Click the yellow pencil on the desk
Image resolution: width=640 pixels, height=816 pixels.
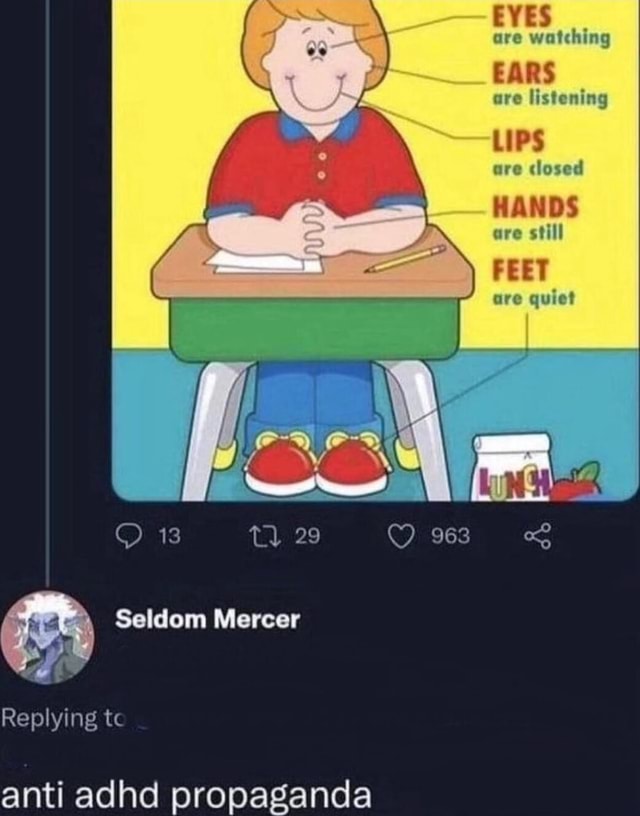(405, 259)
